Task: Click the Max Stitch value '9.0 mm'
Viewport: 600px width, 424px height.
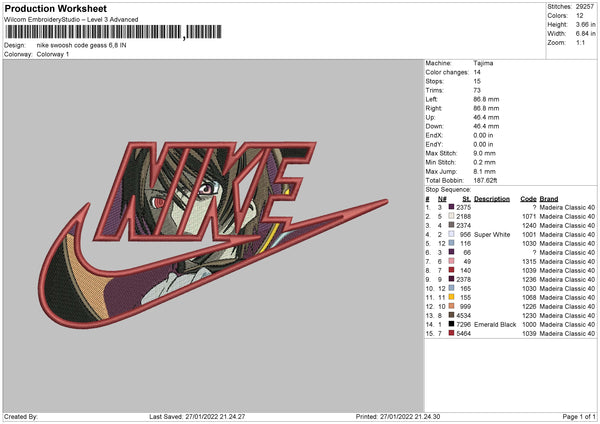Action: pos(484,153)
